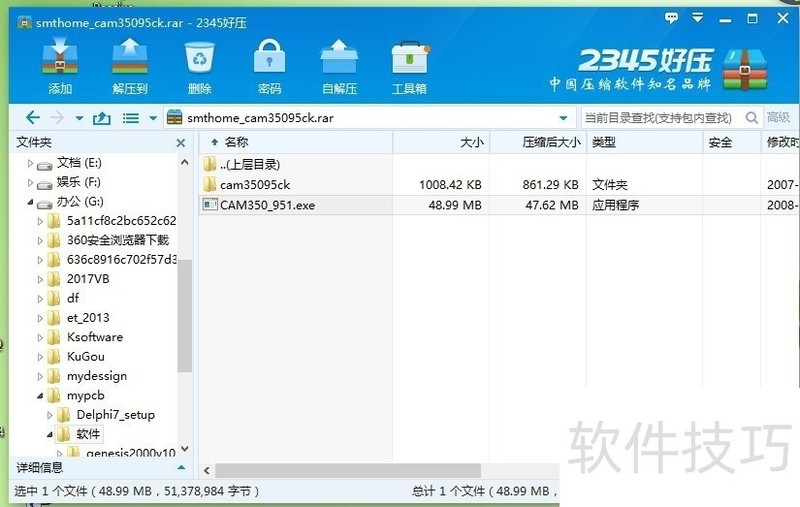Screen dimensions: 800x507
Task: Sort by 压缩后大小 column header
Action: click(x=538, y=142)
